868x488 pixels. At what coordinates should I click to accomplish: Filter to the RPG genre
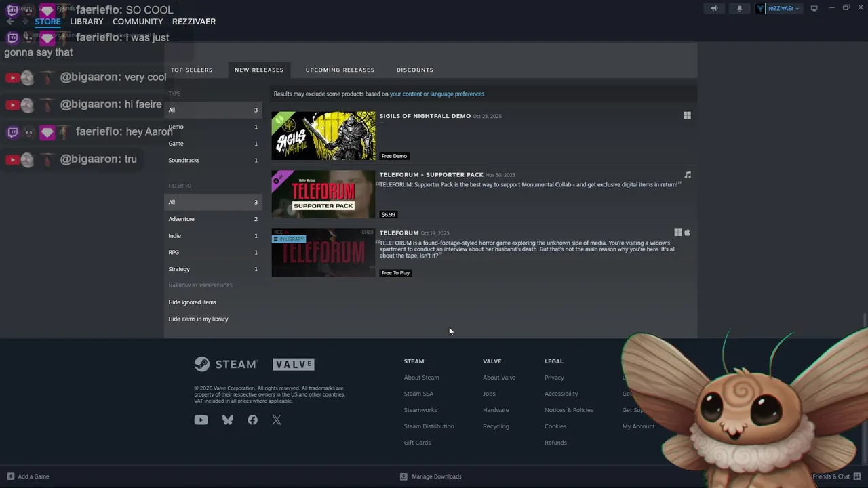point(213,252)
